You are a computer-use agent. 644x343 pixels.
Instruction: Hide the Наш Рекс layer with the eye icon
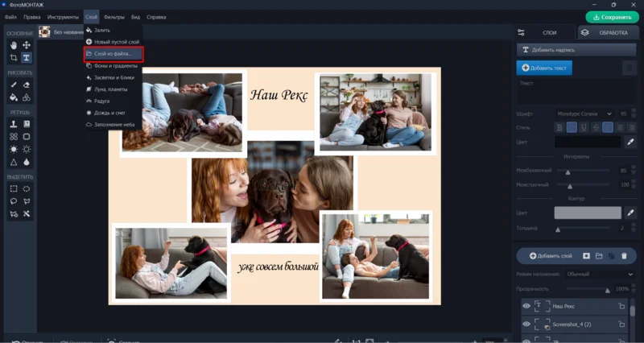coord(526,306)
